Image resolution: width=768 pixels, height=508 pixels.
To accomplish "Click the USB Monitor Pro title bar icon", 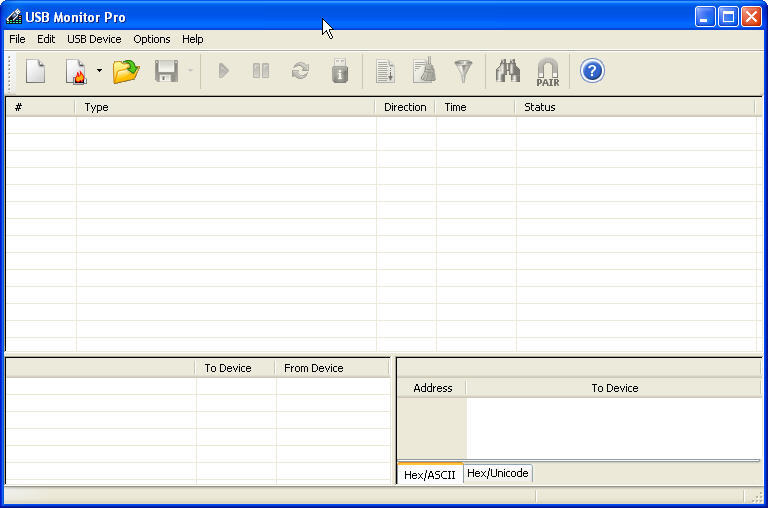I will tap(14, 17).
